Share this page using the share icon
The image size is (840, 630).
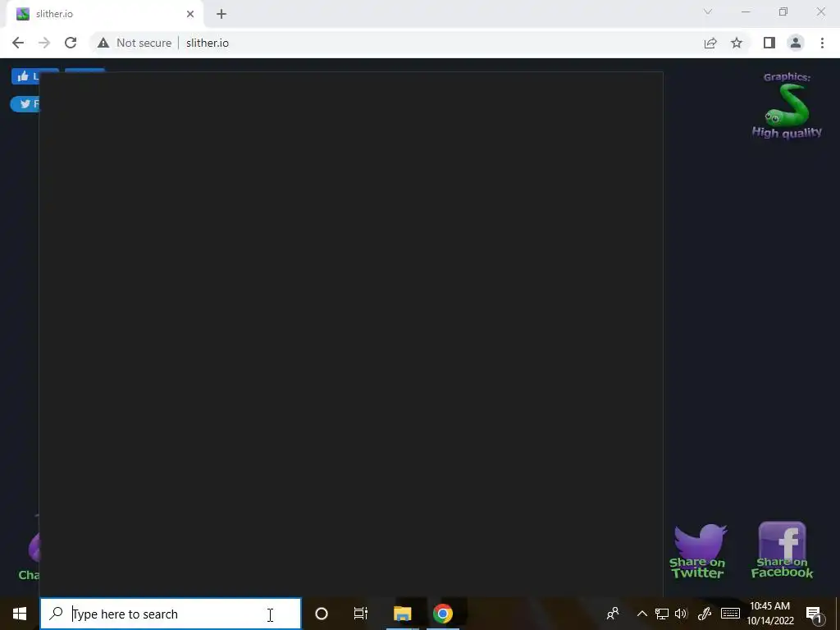pos(710,43)
